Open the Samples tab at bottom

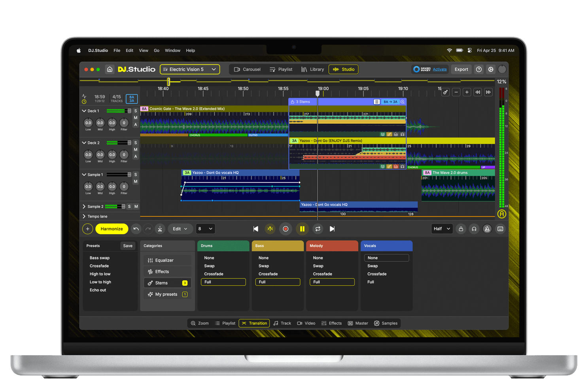386,323
